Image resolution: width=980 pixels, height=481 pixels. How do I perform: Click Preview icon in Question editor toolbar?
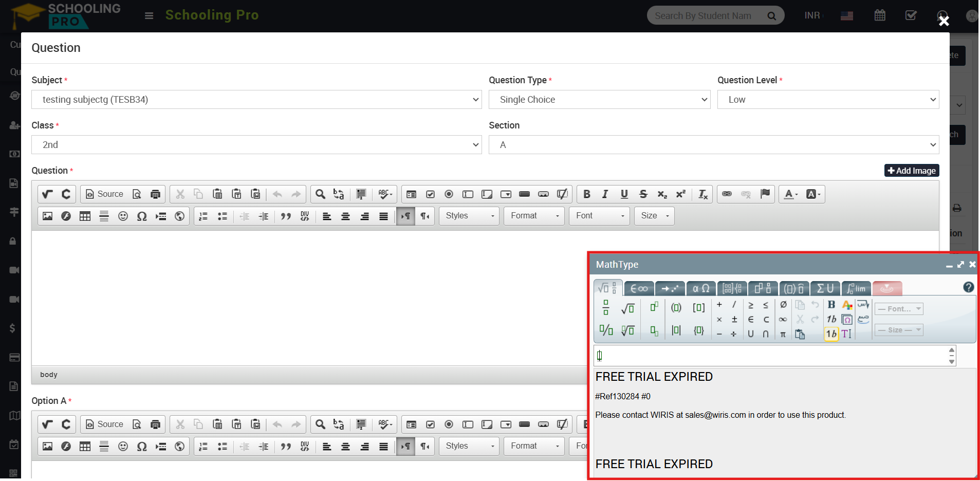point(137,194)
